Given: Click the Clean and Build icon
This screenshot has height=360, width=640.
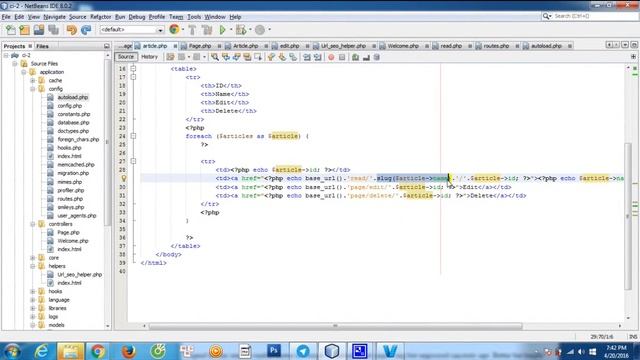Looking at the screenshot, I should [x=207, y=29].
